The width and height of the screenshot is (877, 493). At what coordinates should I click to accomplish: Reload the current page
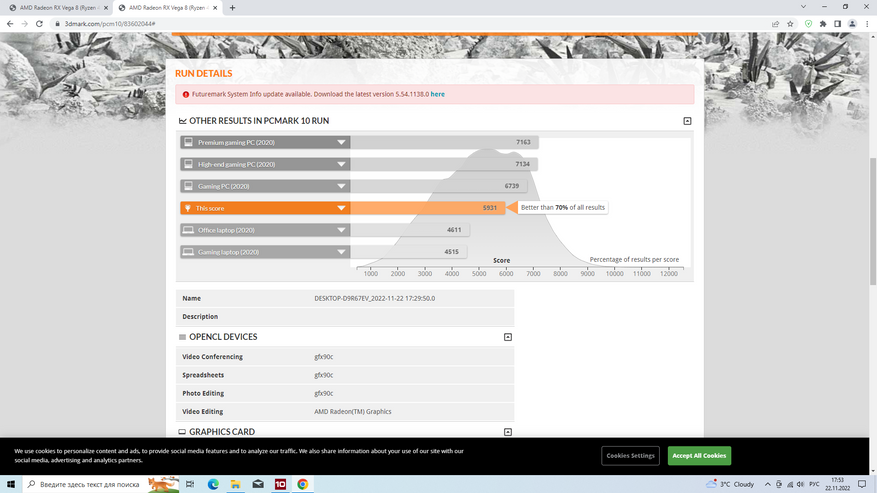tap(39, 24)
